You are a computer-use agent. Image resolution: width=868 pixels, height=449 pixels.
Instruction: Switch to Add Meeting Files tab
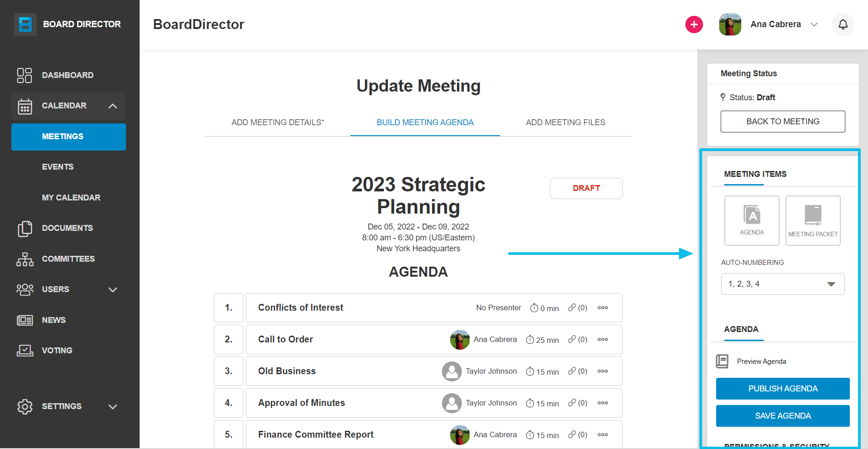point(565,122)
